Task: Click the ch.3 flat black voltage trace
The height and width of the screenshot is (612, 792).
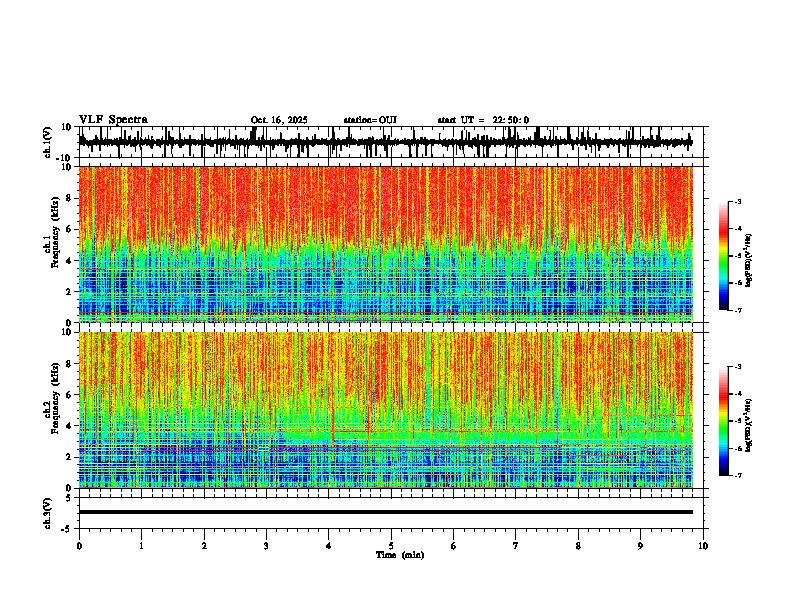Action: click(385, 512)
